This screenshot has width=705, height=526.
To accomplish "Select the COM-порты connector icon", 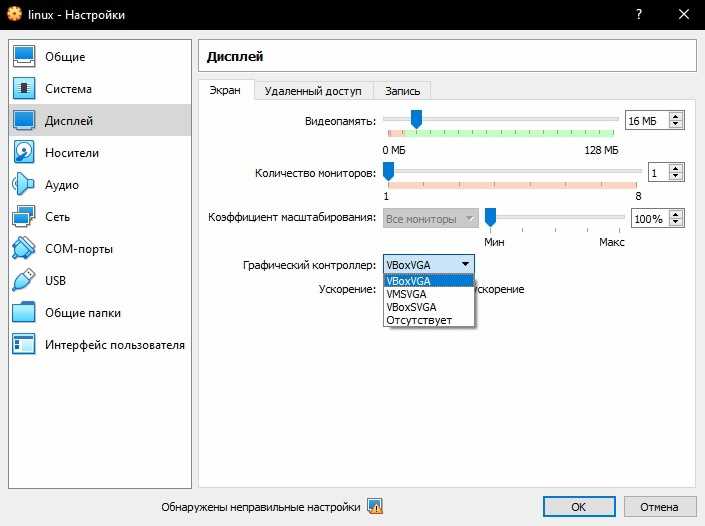I will [24, 248].
